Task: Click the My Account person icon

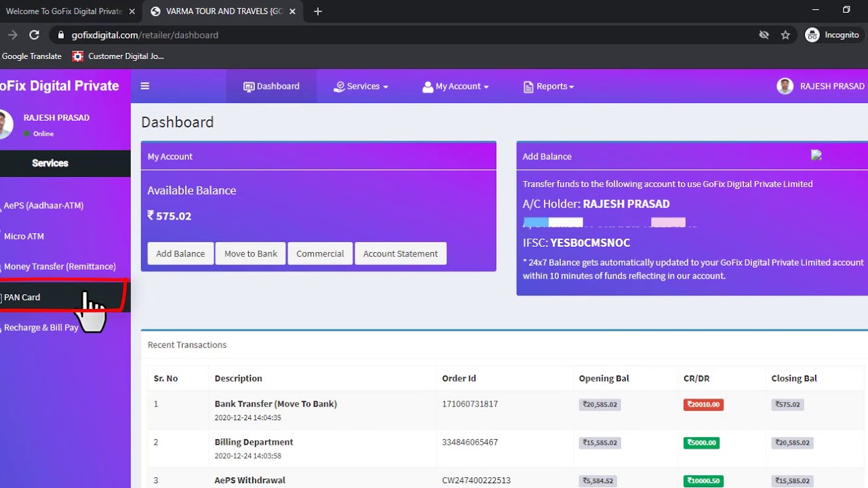Action: 427,87
